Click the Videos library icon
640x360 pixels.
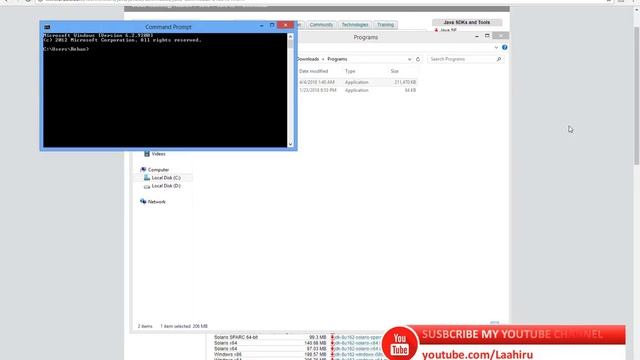[147, 154]
